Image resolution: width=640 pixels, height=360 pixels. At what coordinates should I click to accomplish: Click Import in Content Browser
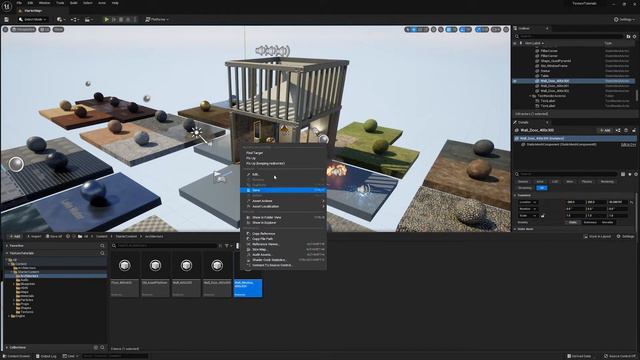coord(34,236)
